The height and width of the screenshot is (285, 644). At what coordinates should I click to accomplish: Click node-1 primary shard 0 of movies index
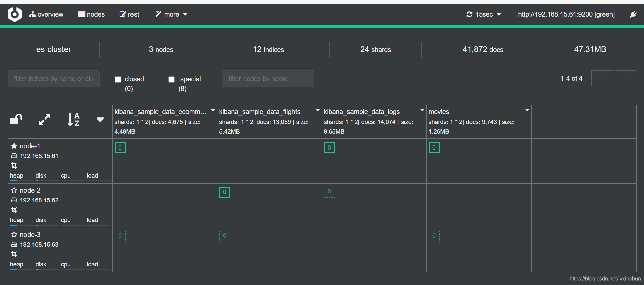click(x=434, y=148)
